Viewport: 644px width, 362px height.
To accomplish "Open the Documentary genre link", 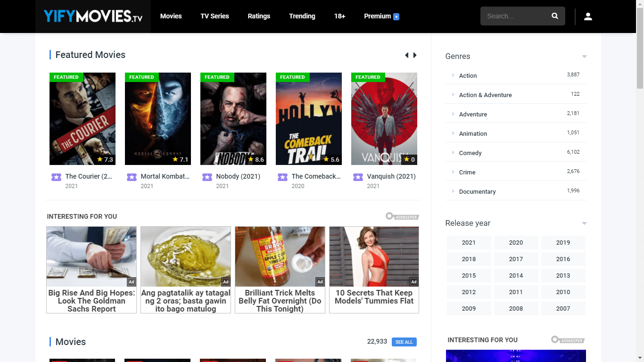I will [x=477, y=192].
